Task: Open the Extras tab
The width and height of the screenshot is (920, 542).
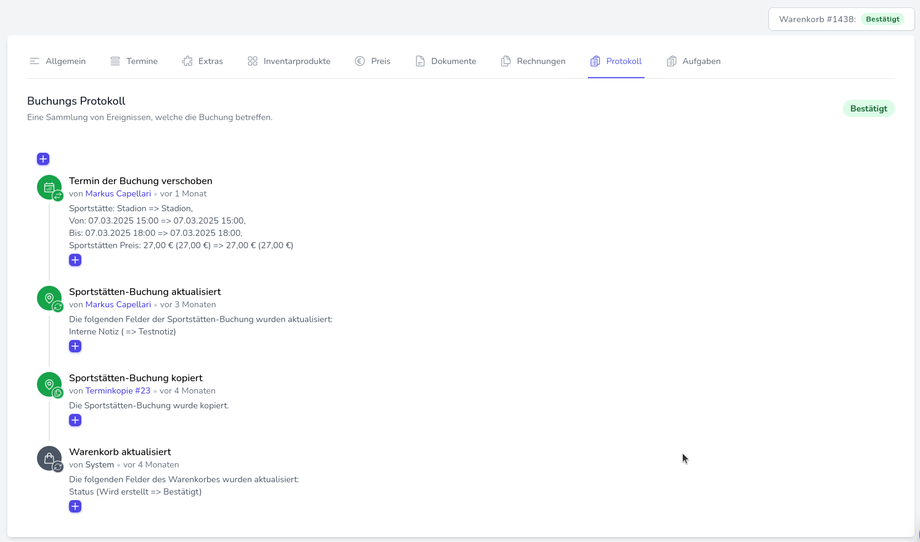Action: (202, 61)
